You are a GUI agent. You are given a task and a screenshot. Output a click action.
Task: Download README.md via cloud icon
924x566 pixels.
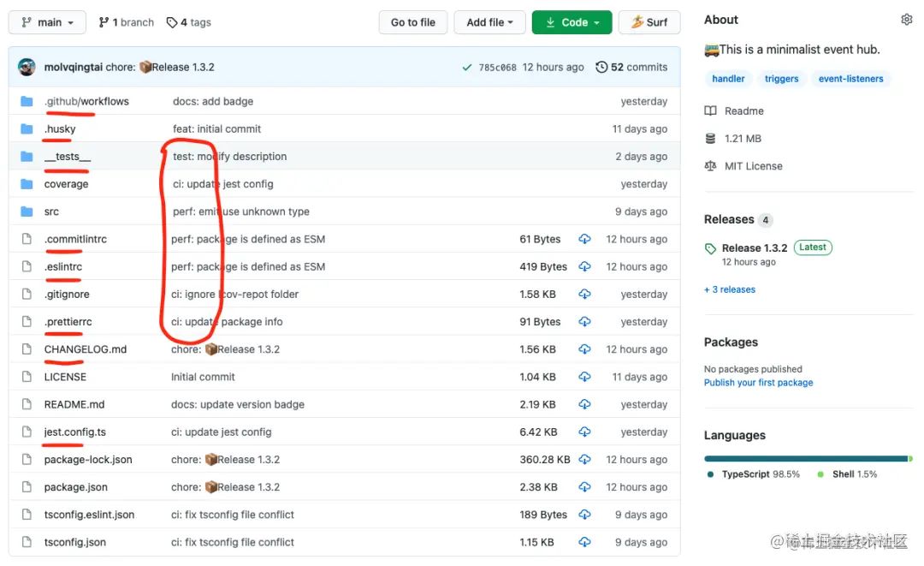(x=584, y=404)
